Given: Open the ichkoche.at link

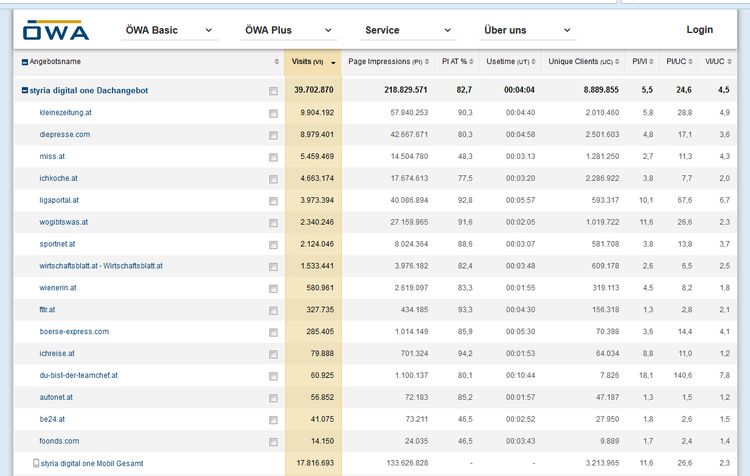Looking at the screenshot, I should (58, 178).
